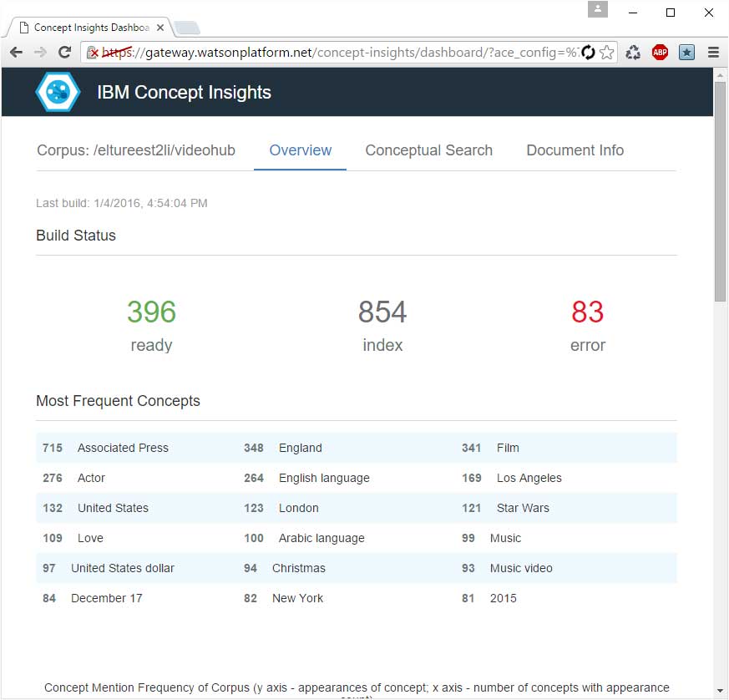Select the New York concept entry
This screenshot has height=700, width=729.
[283, 598]
